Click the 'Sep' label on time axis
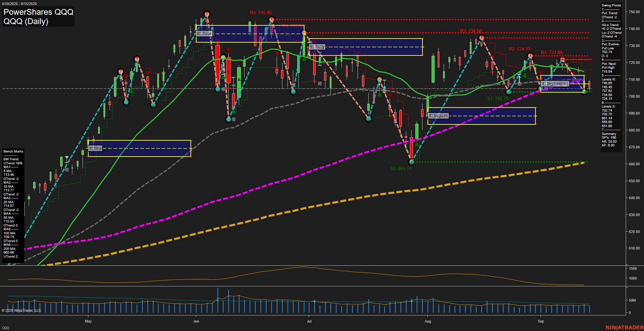Screen dimensions: 644x331 pos(541,321)
